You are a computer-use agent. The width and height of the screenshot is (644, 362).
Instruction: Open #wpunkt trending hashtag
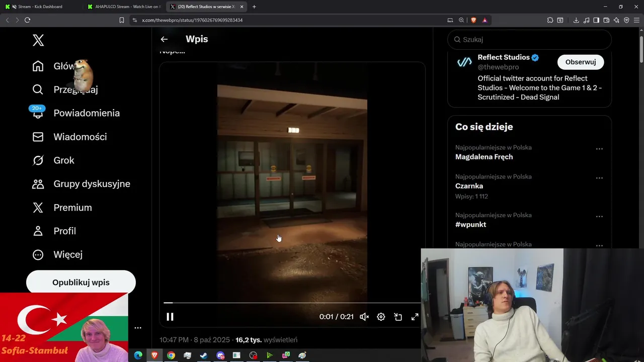click(x=470, y=225)
